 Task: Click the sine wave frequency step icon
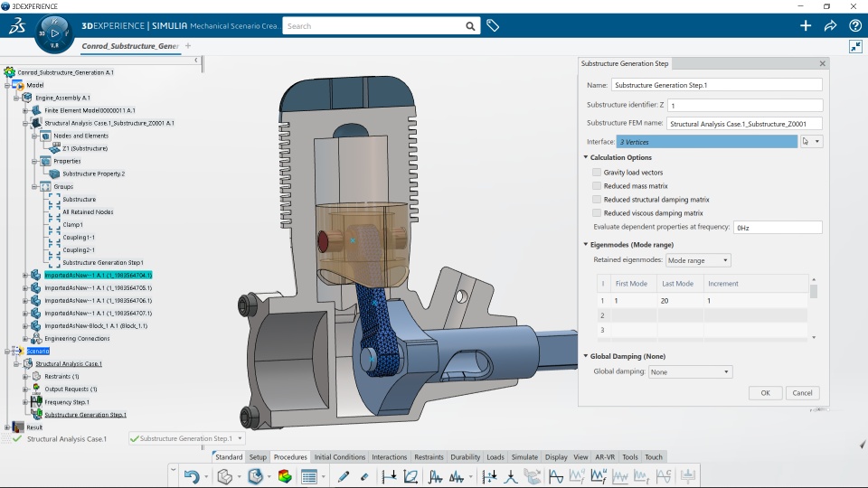coord(556,476)
